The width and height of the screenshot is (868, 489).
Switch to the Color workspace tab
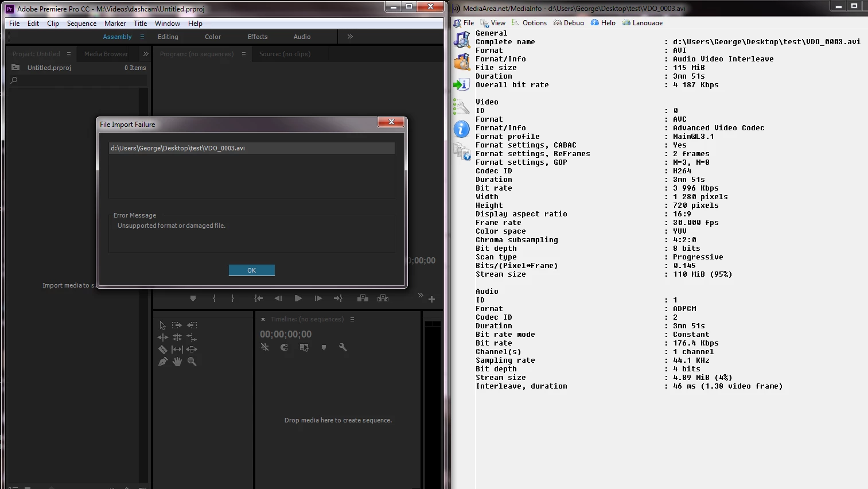[x=213, y=37]
